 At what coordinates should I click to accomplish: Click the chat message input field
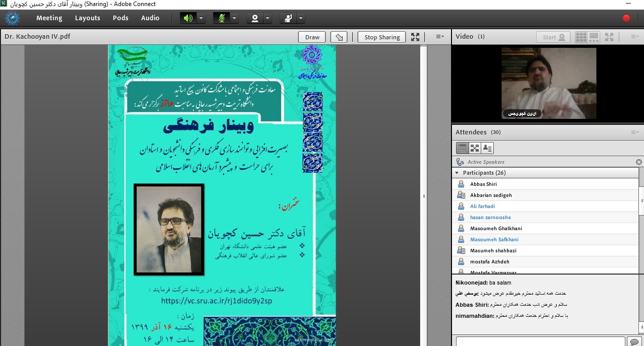pos(540,341)
